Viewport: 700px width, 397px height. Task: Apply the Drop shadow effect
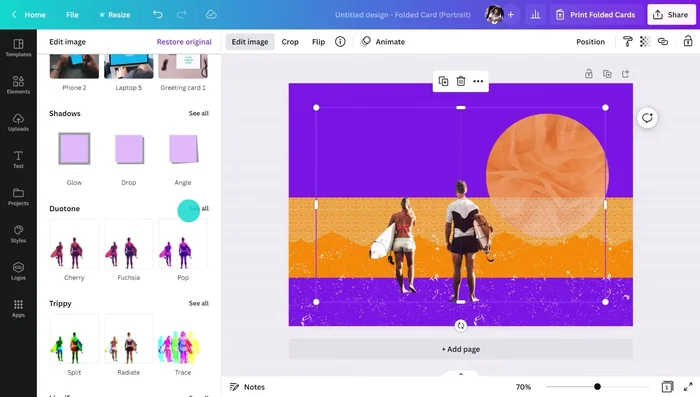point(129,149)
